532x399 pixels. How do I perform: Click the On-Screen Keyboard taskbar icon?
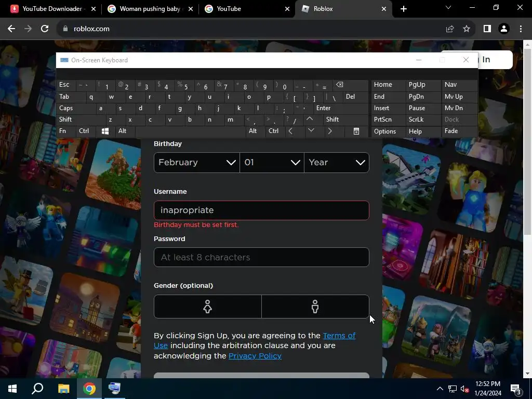pos(114,389)
